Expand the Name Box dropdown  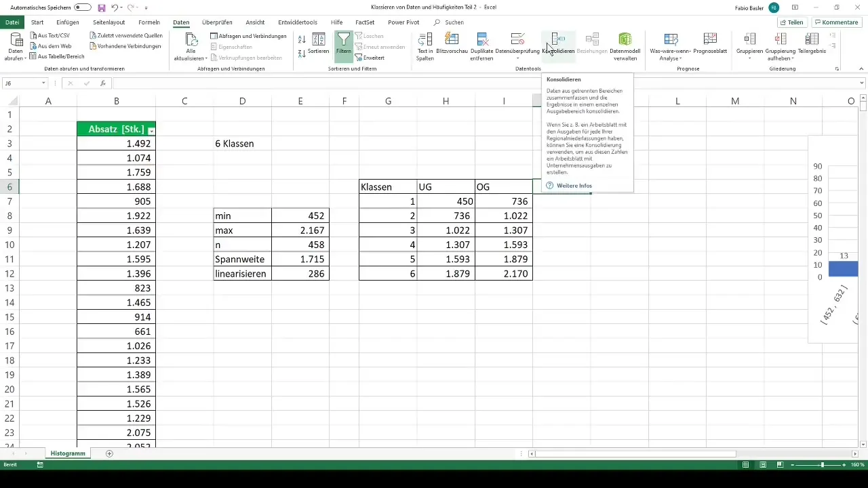[x=43, y=83]
